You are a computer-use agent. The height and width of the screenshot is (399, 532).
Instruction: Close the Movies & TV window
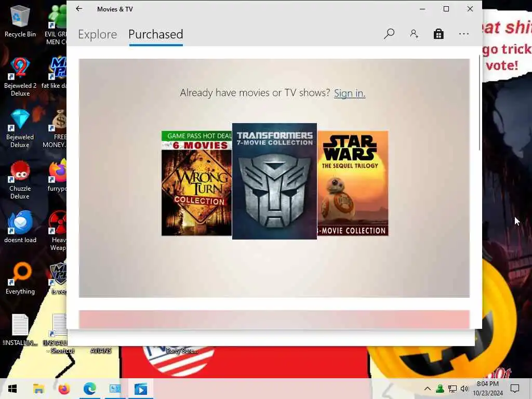(470, 9)
